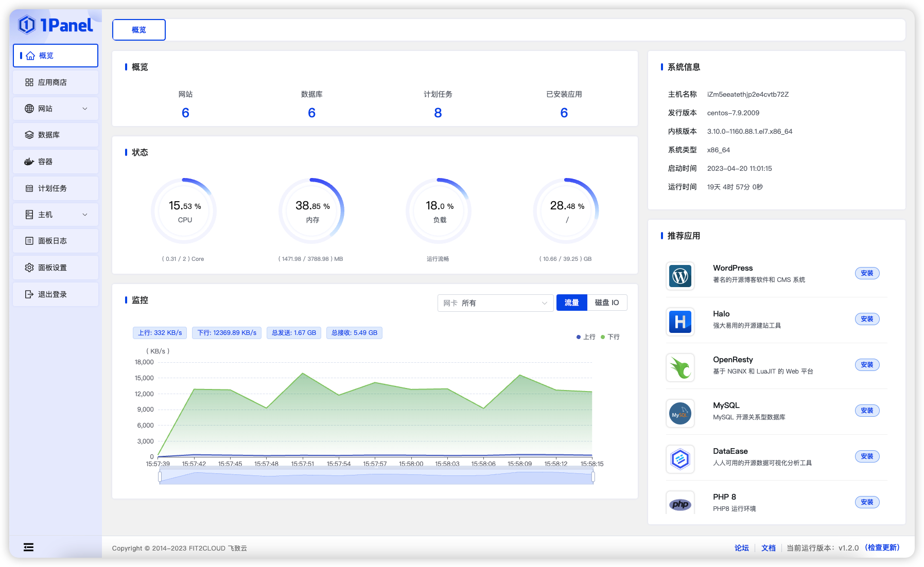
Task: Open the 应用商店 app store icon
Action: click(29, 82)
